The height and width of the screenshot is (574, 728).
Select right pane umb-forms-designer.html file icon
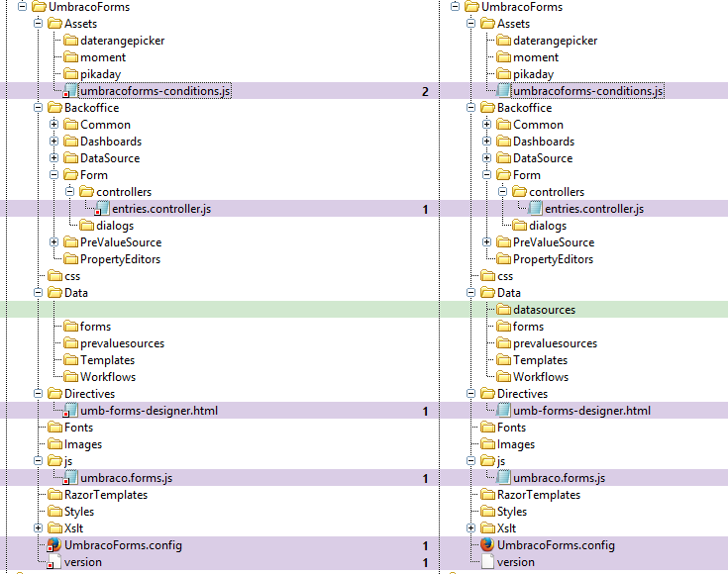[x=503, y=410]
